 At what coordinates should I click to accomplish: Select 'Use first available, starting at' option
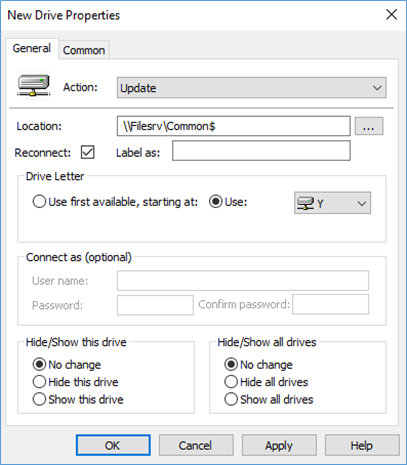(39, 202)
